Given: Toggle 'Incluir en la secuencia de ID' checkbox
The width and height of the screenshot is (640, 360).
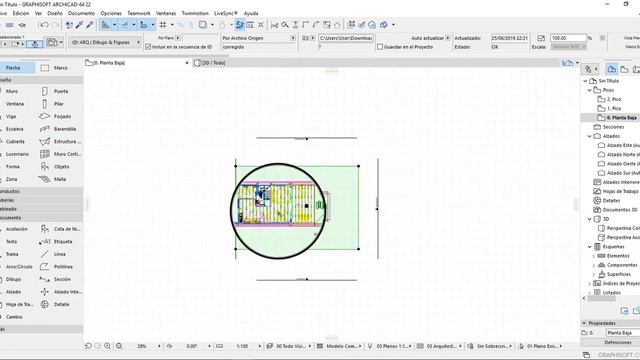Looking at the screenshot, I should click(x=148, y=47).
